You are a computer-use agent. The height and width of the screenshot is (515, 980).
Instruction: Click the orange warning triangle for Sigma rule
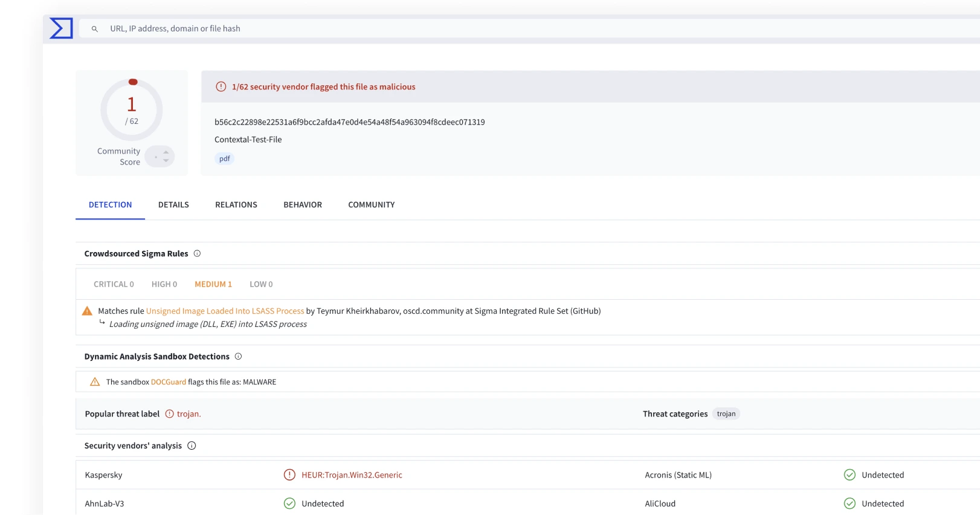click(x=87, y=311)
